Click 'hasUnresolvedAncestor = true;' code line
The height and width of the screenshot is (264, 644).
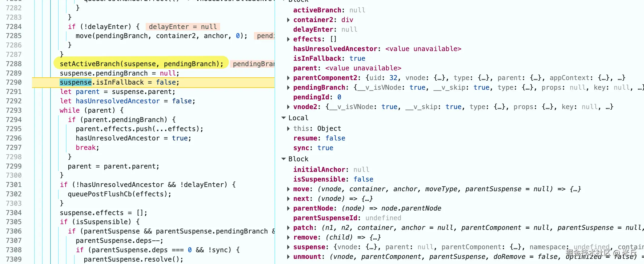(133, 138)
